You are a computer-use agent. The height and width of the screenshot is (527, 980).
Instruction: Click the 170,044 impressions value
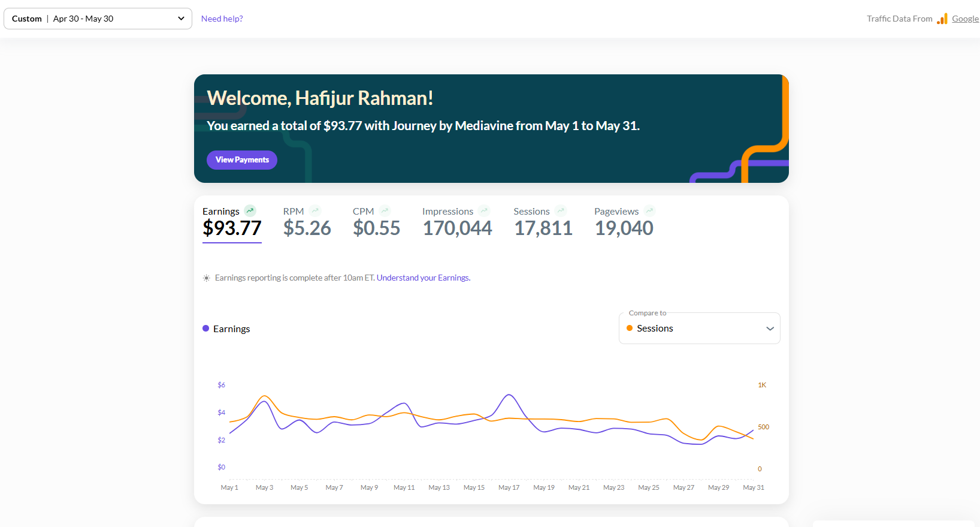pos(458,228)
